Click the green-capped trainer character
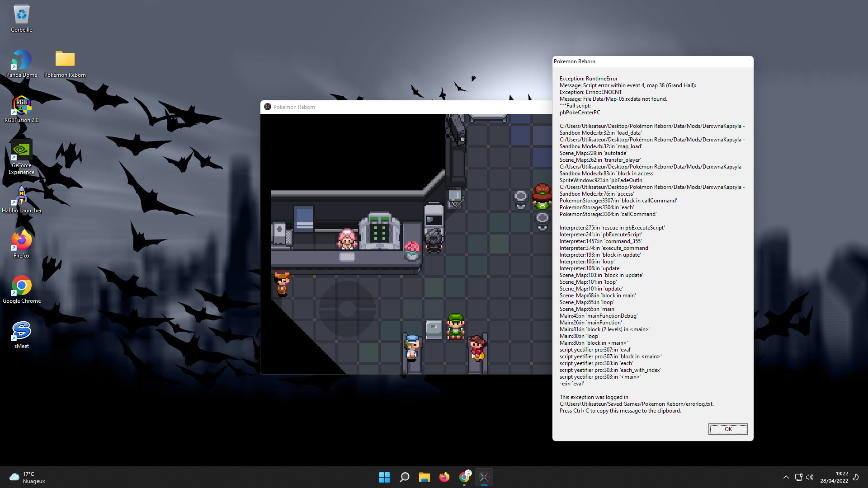 [x=455, y=326]
